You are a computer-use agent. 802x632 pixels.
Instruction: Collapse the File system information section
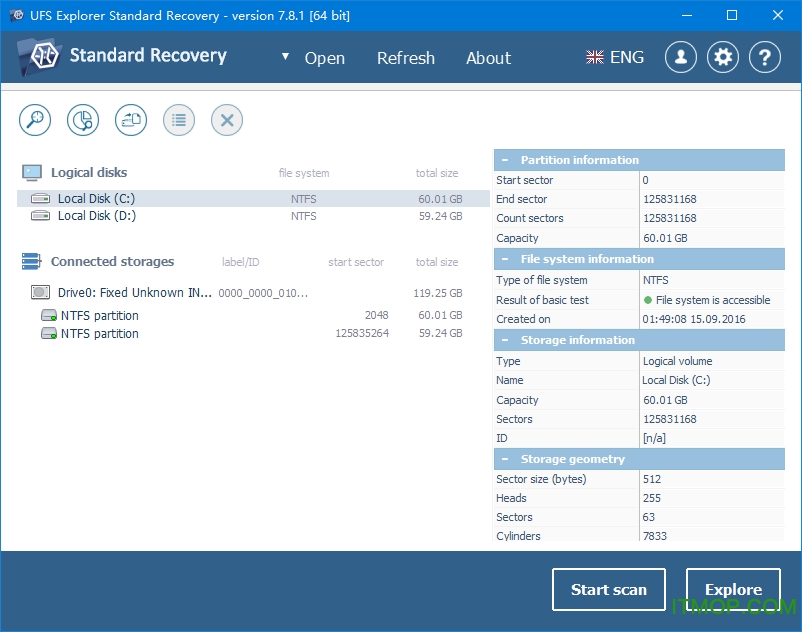505,259
